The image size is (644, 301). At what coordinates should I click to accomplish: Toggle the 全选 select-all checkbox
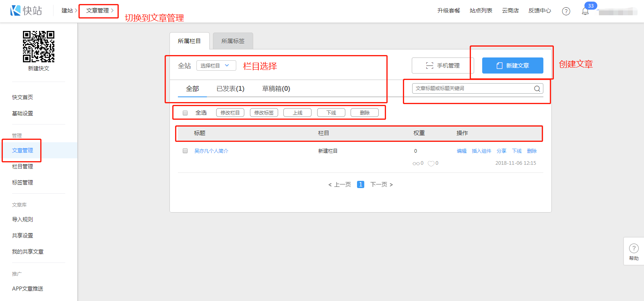click(185, 113)
